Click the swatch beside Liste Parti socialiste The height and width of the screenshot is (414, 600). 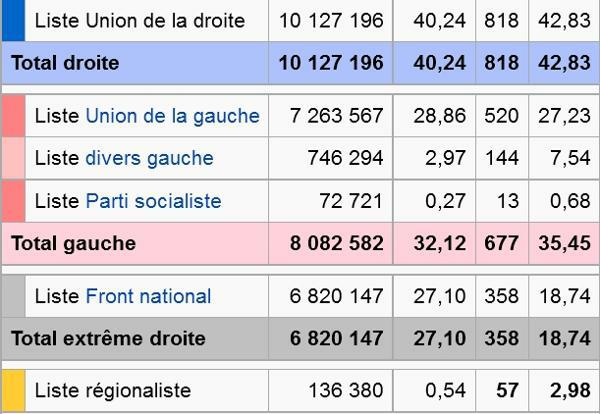(x=12, y=201)
